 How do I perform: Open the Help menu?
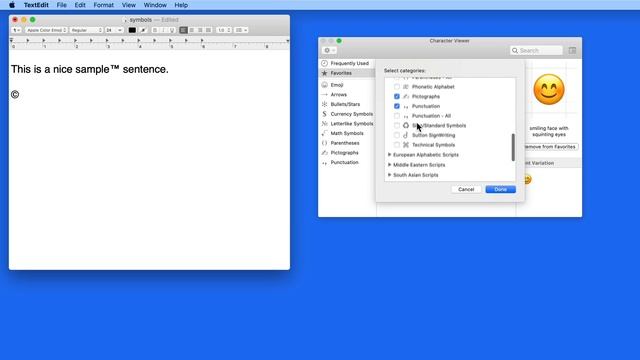pyautogui.click(x=181, y=5)
